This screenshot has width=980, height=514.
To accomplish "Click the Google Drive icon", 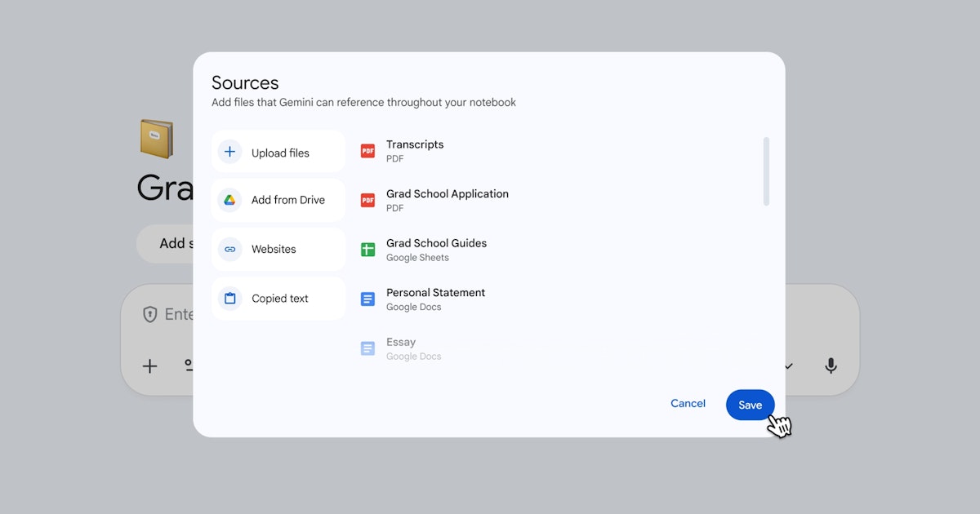I will tap(230, 200).
